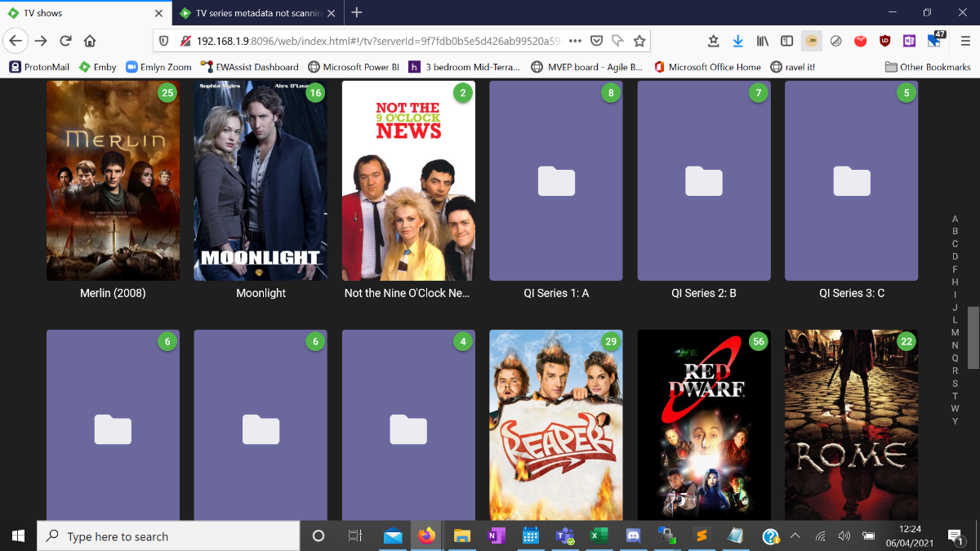Click the red tomato extension icon
Screen dimensions: 980x551
click(861, 41)
